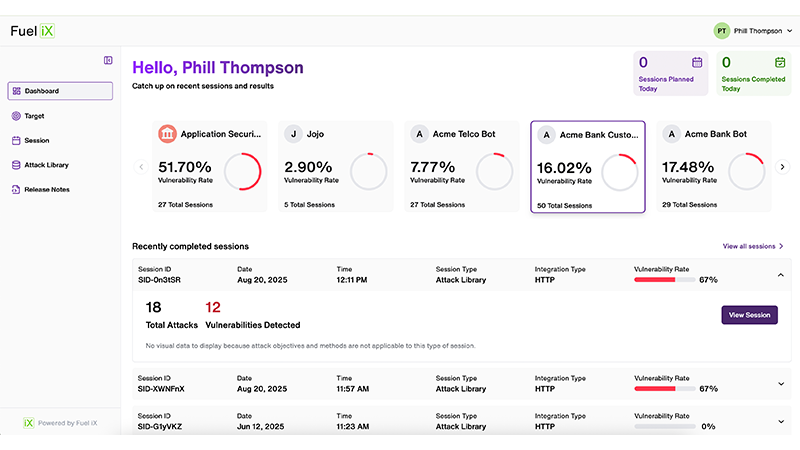This screenshot has height=450, width=800.
Task: Select the Acme Bank Bot card
Action: [714, 168]
